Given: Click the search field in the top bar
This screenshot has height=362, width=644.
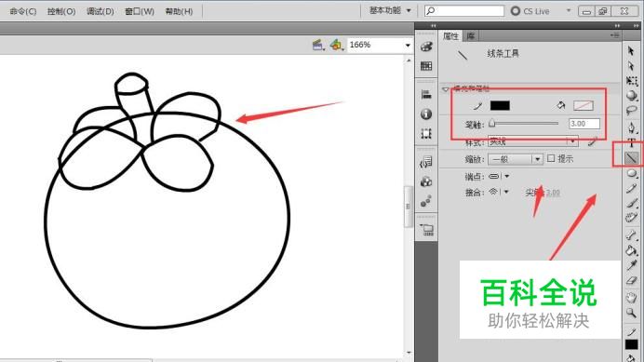Looking at the screenshot, I should pyautogui.click(x=464, y=10).
